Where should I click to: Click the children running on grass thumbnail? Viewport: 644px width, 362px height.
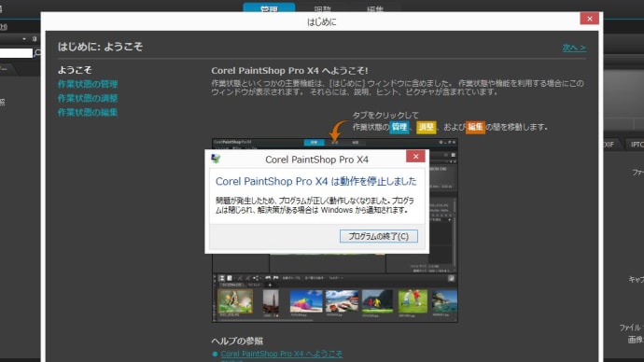413,301
